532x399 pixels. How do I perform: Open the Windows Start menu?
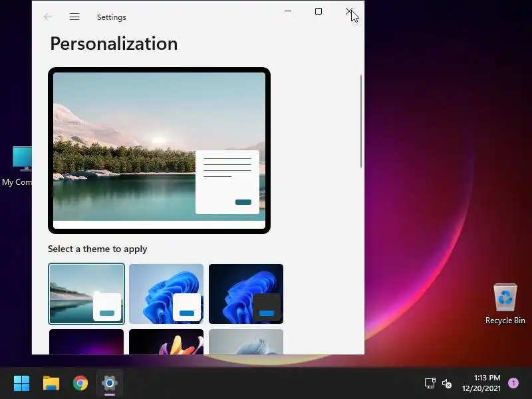point(21,383)
